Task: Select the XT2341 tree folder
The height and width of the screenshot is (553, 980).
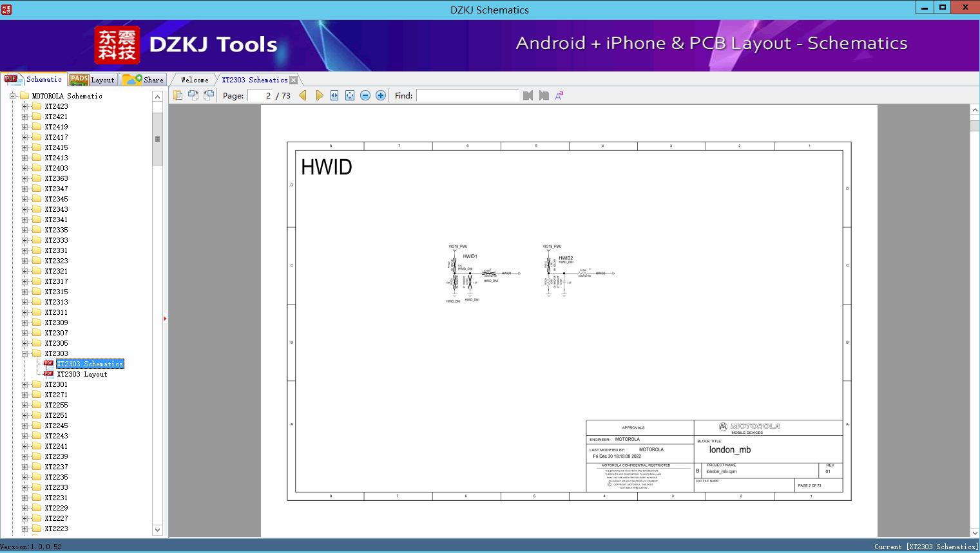Action: coord(56,220)
